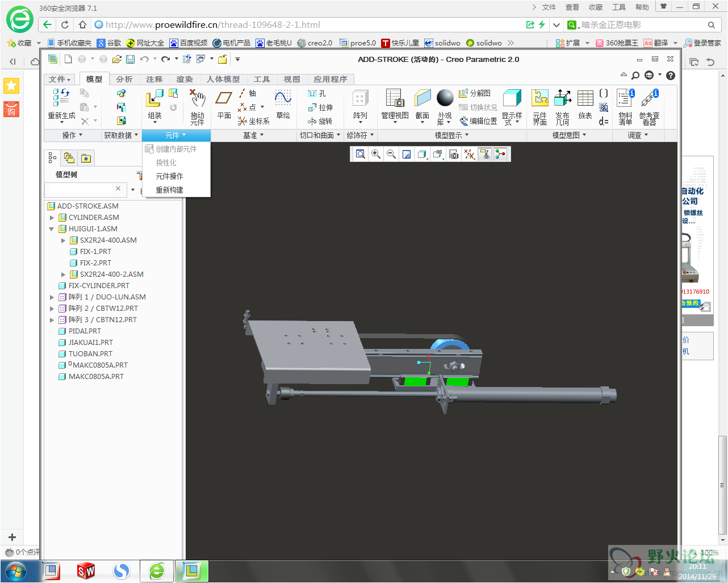This screenshot has width=728, height=583.
Task: Click the browser back arrow button
Action: click(47, 24)
